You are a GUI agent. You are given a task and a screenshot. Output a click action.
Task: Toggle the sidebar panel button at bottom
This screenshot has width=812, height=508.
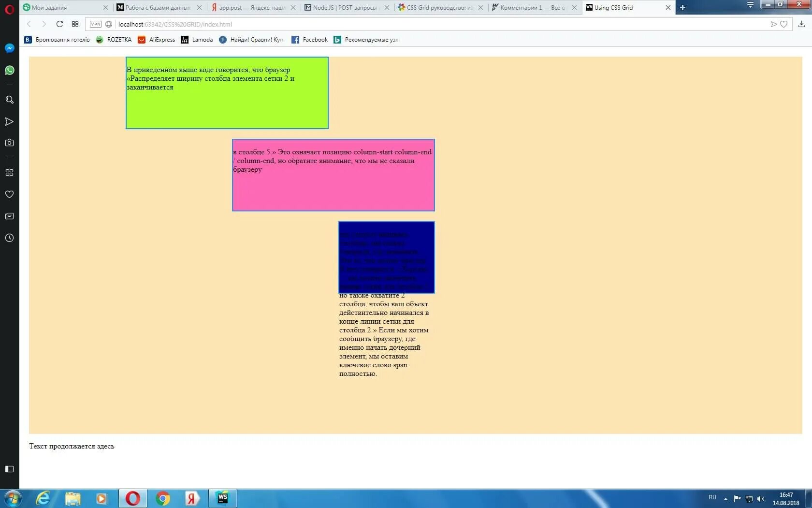click(x=9, y=469)
